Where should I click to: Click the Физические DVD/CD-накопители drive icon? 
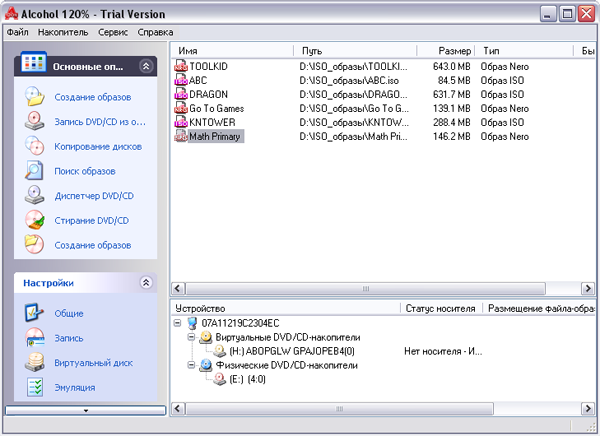click(205, 365)
